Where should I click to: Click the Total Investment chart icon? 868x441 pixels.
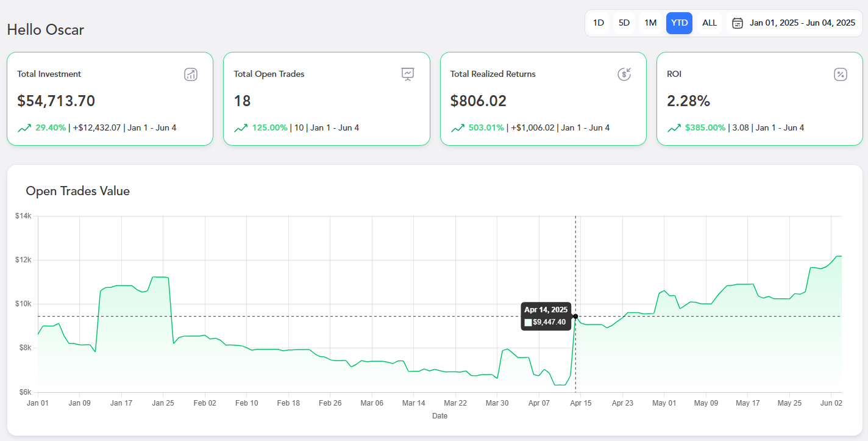point(191,74)
